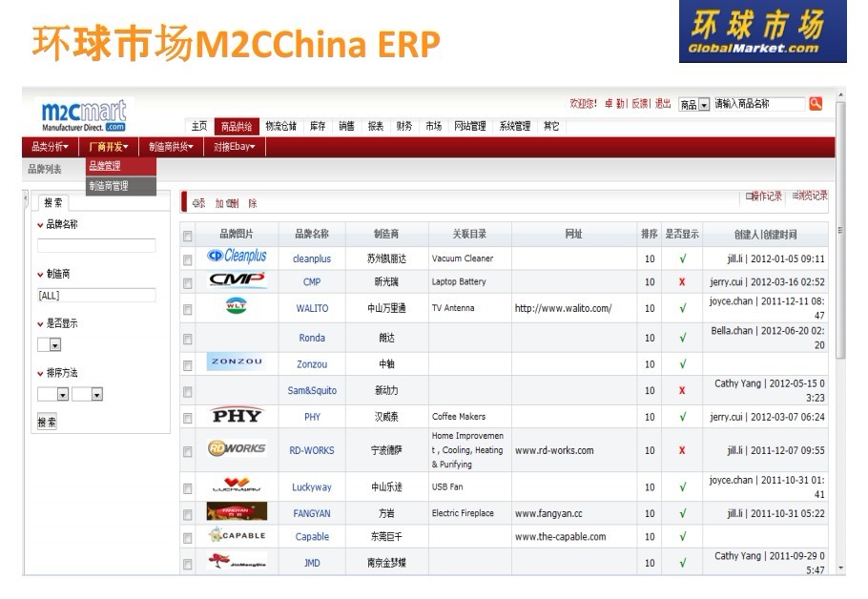This screenshot has width=868, height=599.
Task: Collapse the 制造商 filter section
Action: tap(40, 274)
